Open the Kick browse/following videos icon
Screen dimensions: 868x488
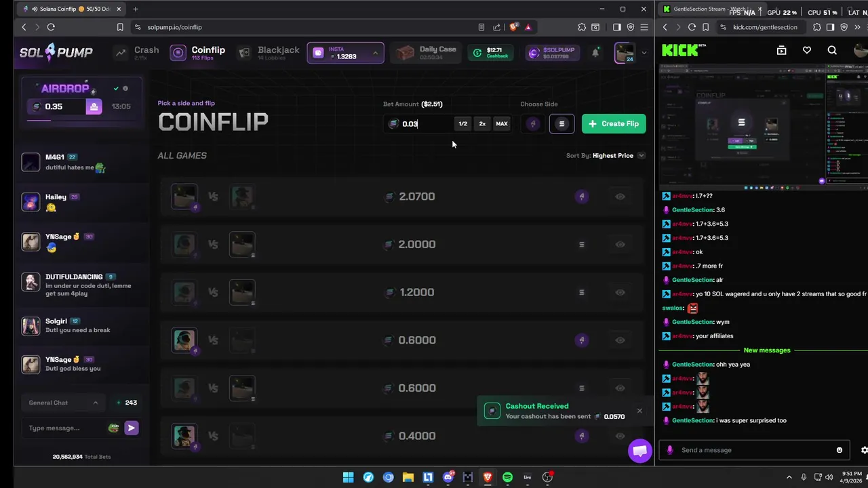click(x=781, y=50)
